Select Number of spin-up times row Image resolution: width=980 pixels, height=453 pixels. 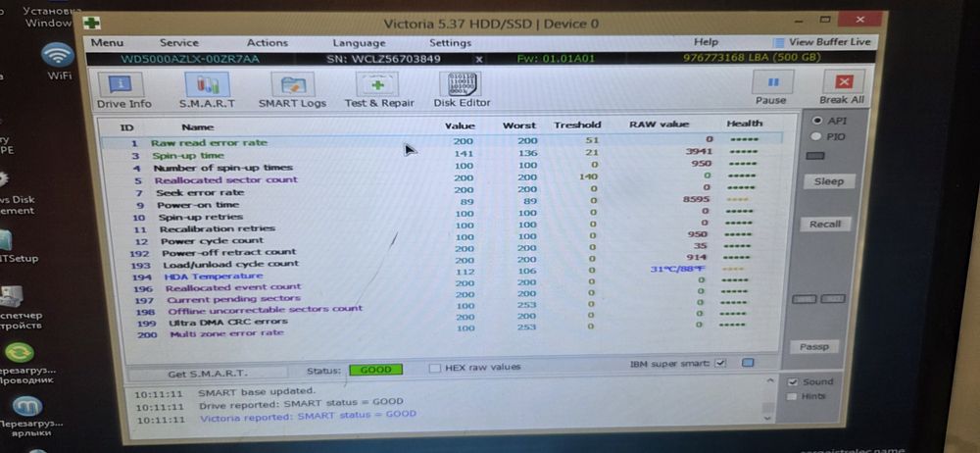[441, 167]
